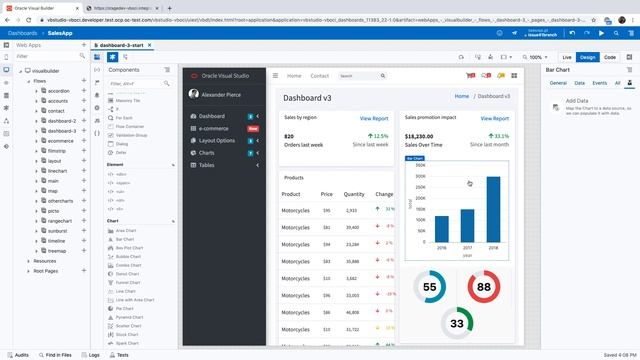The width and height of the screenshot is (640, 360).
Task: Toggle the components palette puzzle icon
Action: [112, 57]
